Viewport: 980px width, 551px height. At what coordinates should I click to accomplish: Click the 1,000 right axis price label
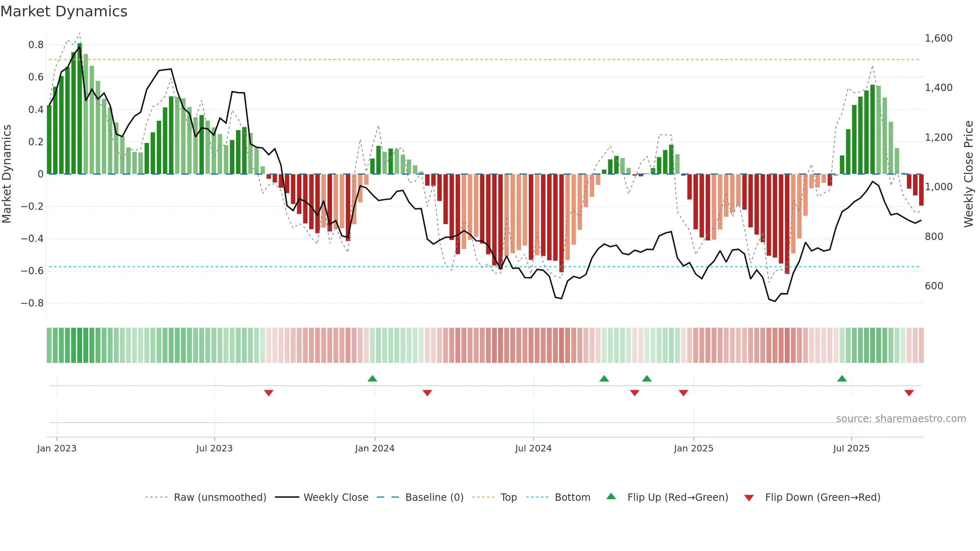(939, 187)
